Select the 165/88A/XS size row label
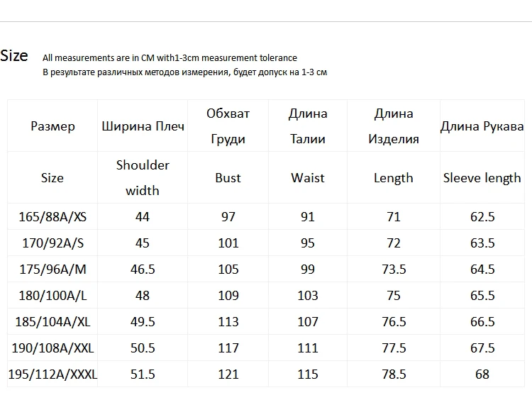 [52, 217]
